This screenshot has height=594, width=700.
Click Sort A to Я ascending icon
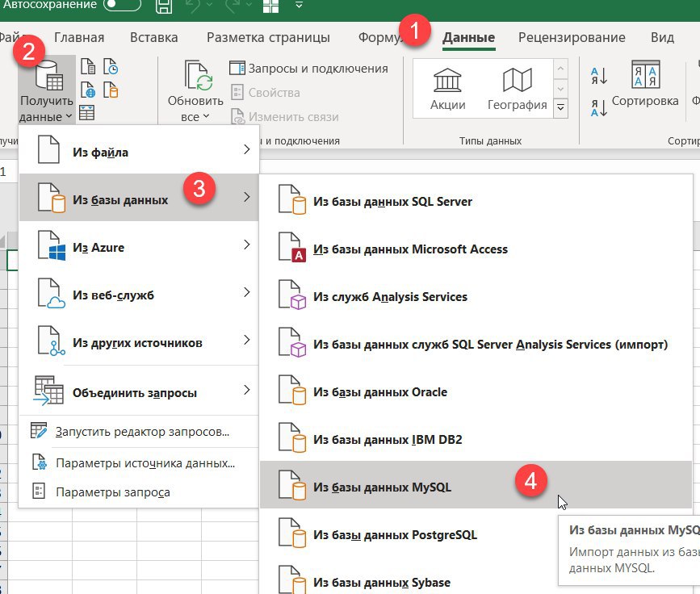(x=598, y=76)
